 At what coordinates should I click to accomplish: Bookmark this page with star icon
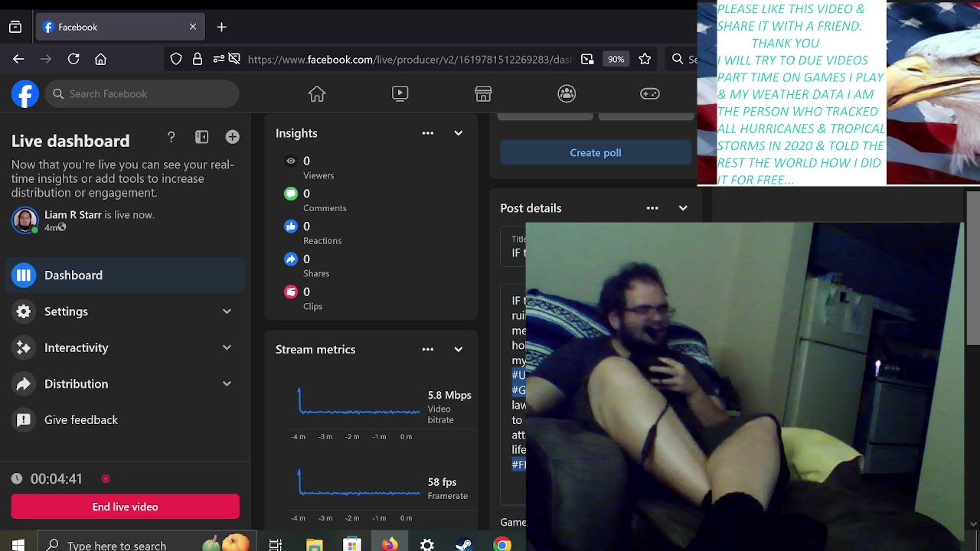coord(645,59)
